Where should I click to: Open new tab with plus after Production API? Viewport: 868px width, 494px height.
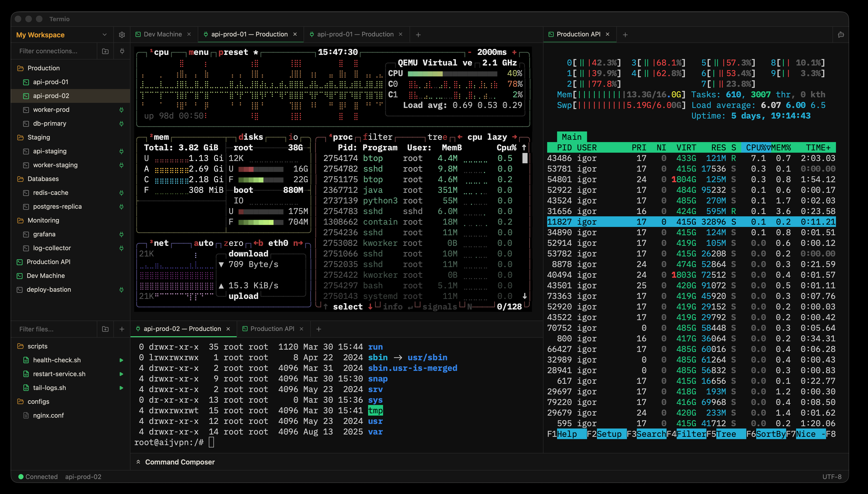tap(625, 35)
